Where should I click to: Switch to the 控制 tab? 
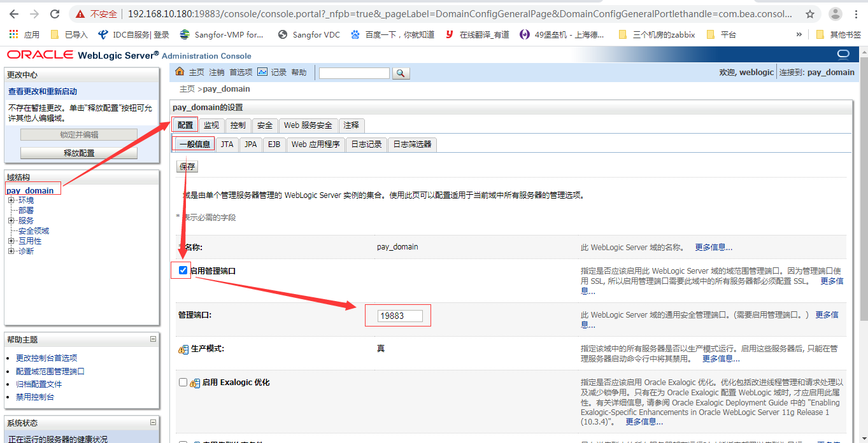[238, 125]
